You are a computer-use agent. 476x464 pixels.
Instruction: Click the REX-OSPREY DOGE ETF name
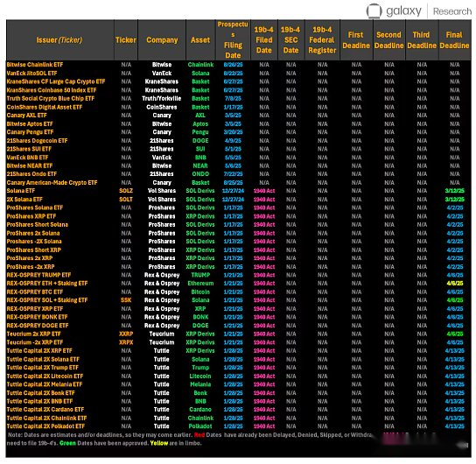point(38,325)
